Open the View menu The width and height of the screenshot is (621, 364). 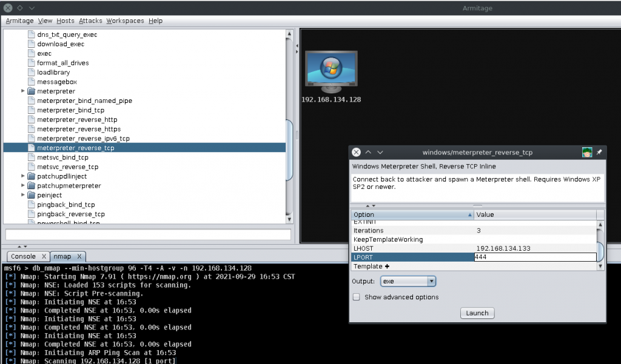point(45,21)
